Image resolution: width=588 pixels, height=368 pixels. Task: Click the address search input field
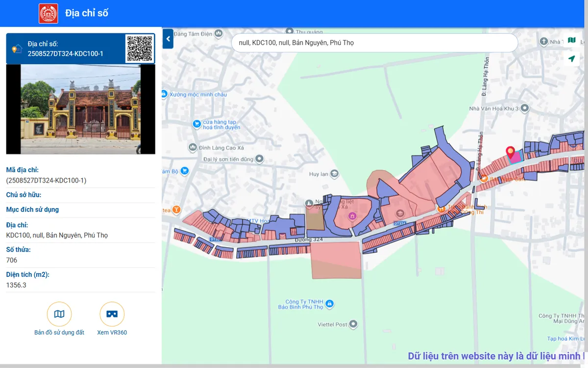click(374, 43)
